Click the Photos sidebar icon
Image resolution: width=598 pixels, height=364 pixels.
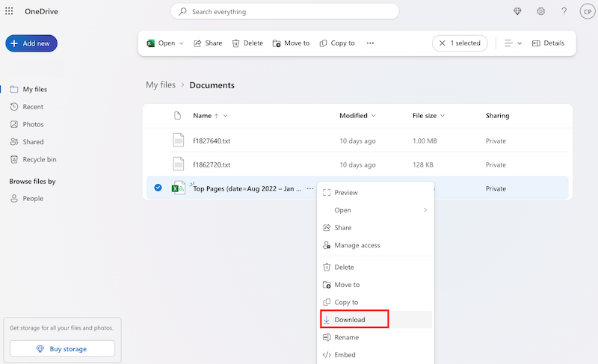click(14, 124)
